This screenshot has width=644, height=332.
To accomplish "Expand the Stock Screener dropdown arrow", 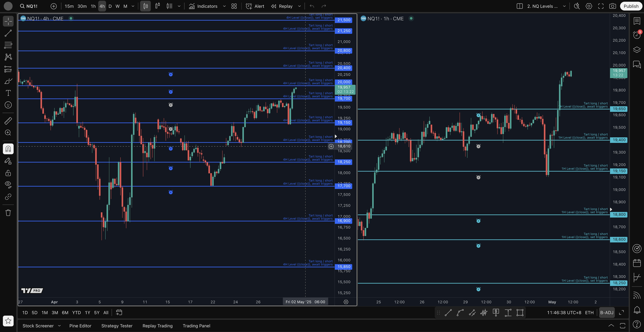I will [59, 326].
